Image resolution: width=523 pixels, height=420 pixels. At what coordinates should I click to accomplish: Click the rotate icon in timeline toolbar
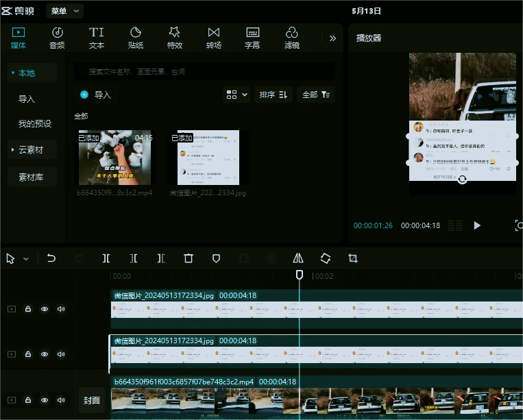click(x=326, y=258)
